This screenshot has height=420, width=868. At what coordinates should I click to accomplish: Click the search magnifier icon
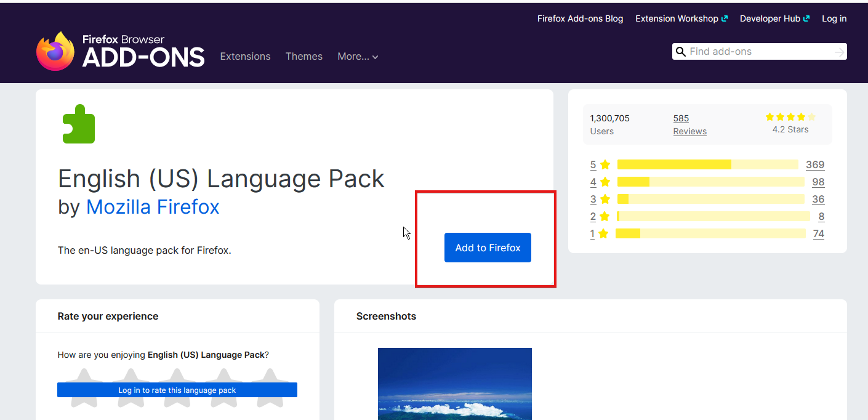tap(680, 52)
